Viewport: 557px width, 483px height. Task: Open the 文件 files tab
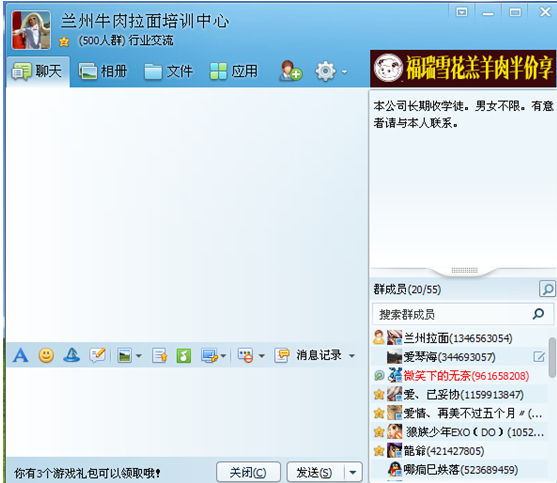tap(169, 71)
